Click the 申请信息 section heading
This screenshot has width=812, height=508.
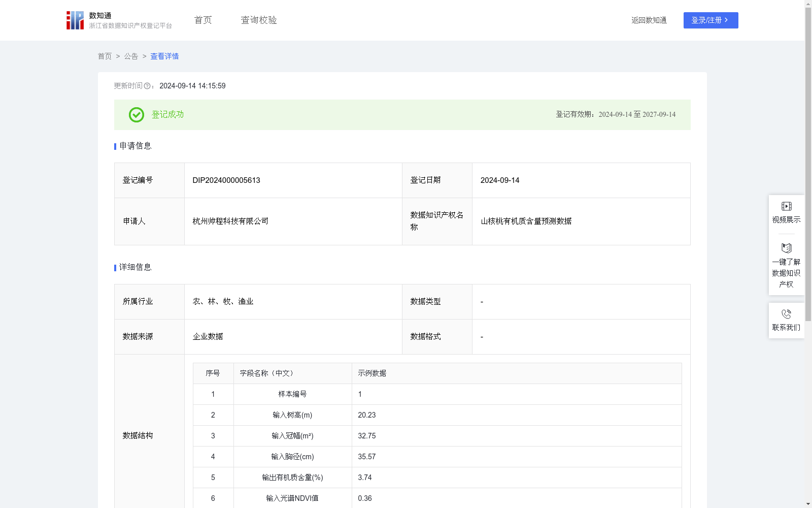point(135,146)
